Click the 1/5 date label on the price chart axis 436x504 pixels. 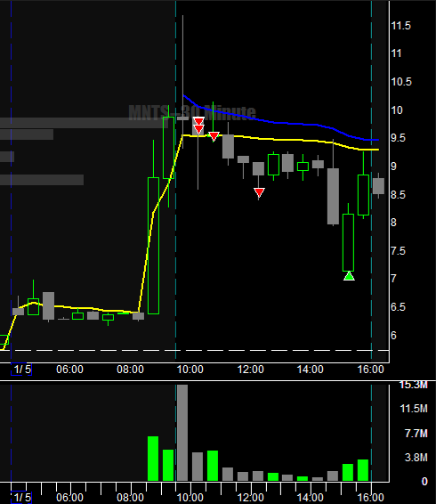coord(22,370)
